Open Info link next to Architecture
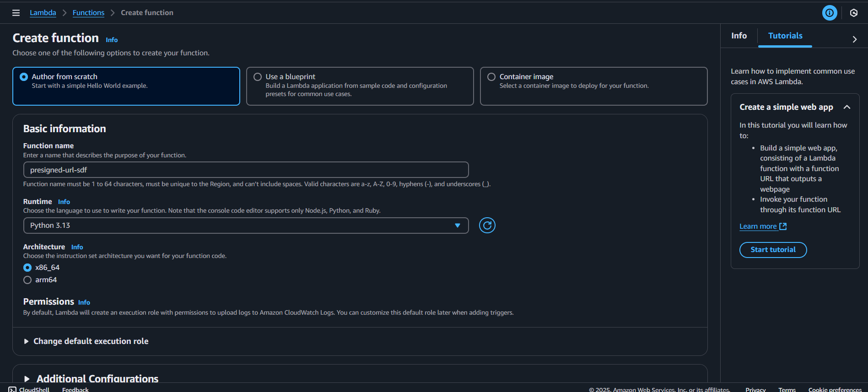Image resolution: width=868 pixels, height=392 pixels. coord(77,247)
